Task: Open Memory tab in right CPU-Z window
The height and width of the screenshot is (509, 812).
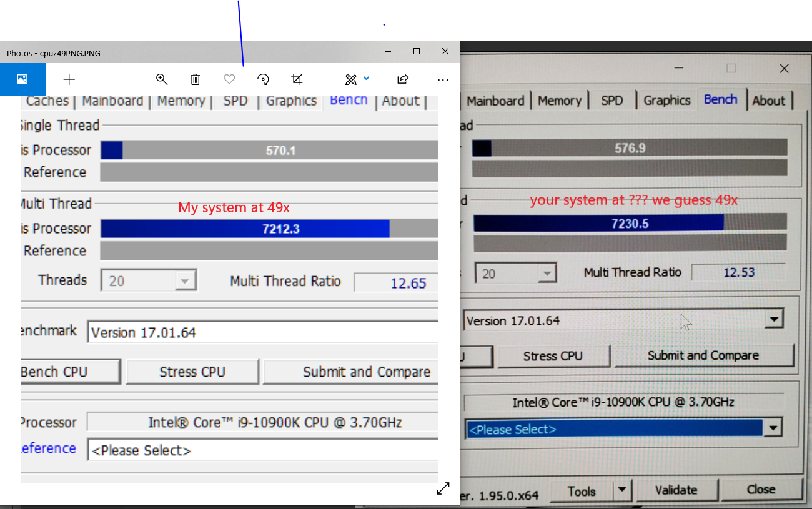Action: pyautogui.click(x=560, y=101)
